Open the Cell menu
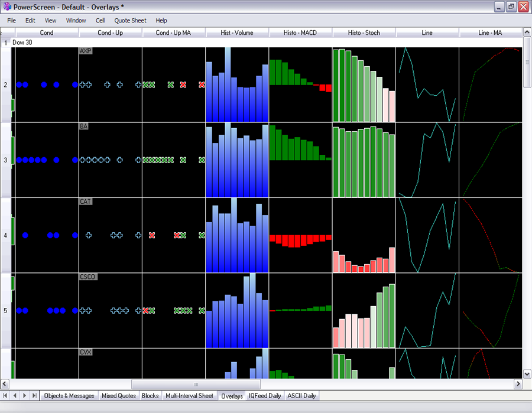This screenshot has width=532, height=413. (x=100, y=20)
